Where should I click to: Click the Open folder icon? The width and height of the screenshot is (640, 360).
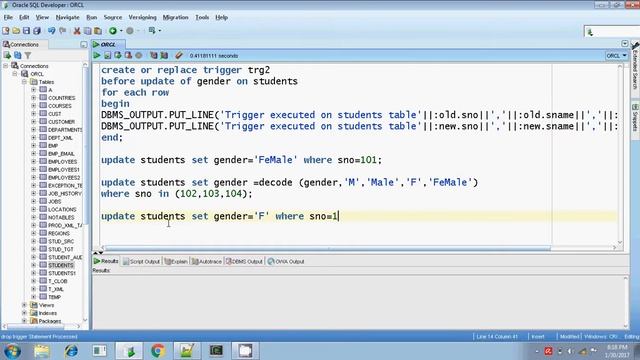[x=16, y=31]
